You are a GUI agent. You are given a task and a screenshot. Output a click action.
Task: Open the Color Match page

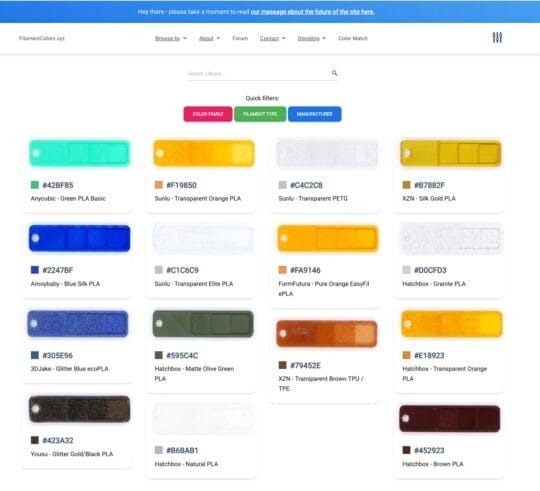[x=353, y=38]
